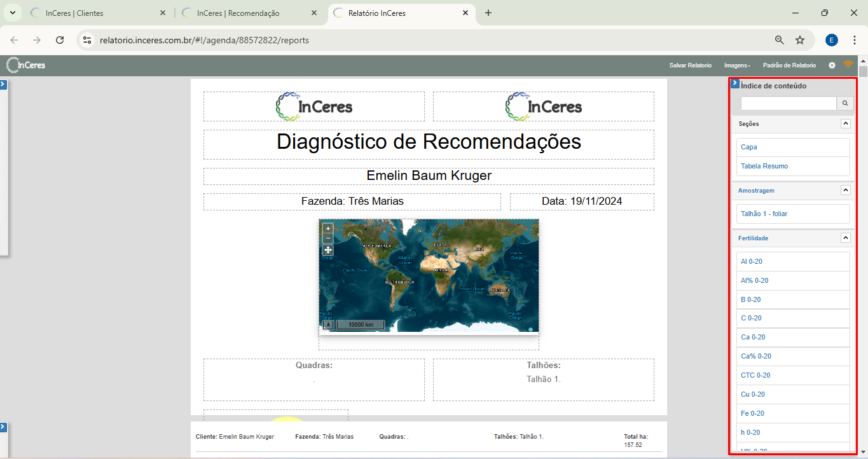868x459 pixels.
Task: Collapse the Fertilidade section
Action: coord(845,238)
